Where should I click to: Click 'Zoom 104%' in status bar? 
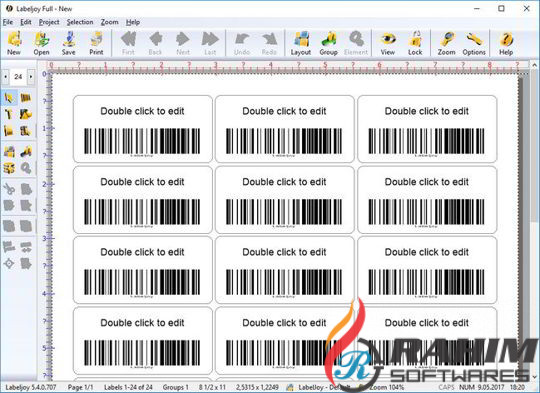[x=386, y=387]
